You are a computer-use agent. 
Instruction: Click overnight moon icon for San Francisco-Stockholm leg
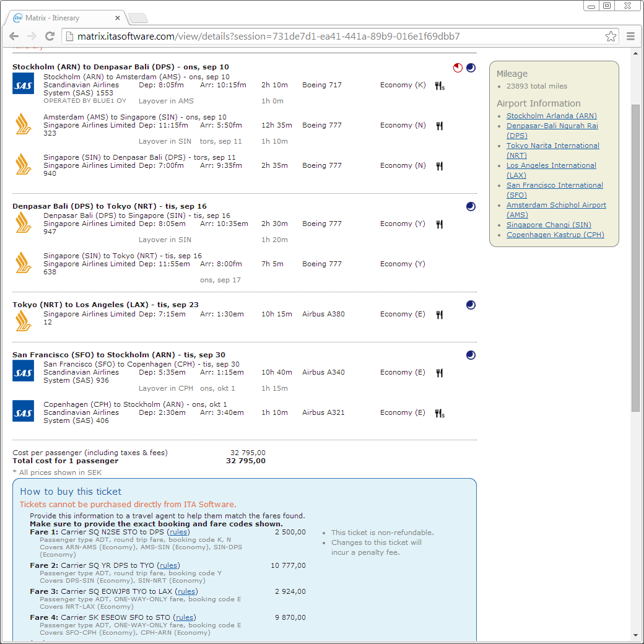coord(471,355)
